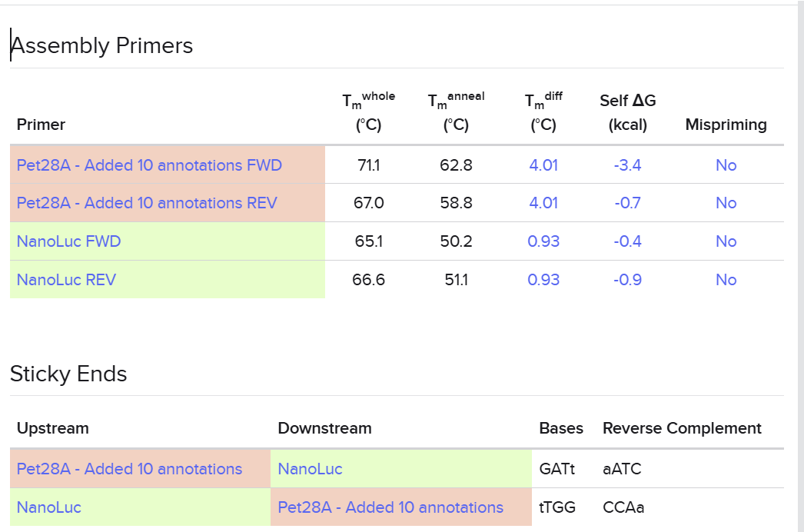Screen dimensions: 804x532
Task: Select sticky end bases tTGG
Action: (x=556, y=507)
